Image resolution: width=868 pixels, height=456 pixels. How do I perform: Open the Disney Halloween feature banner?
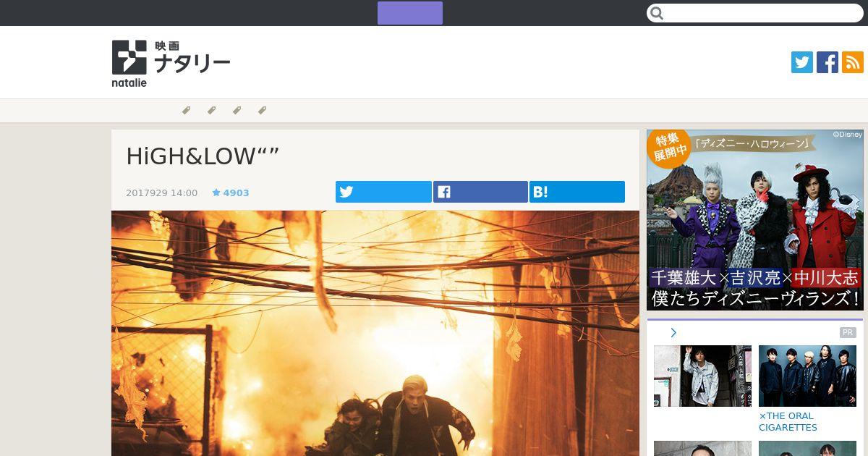(755, 220)
